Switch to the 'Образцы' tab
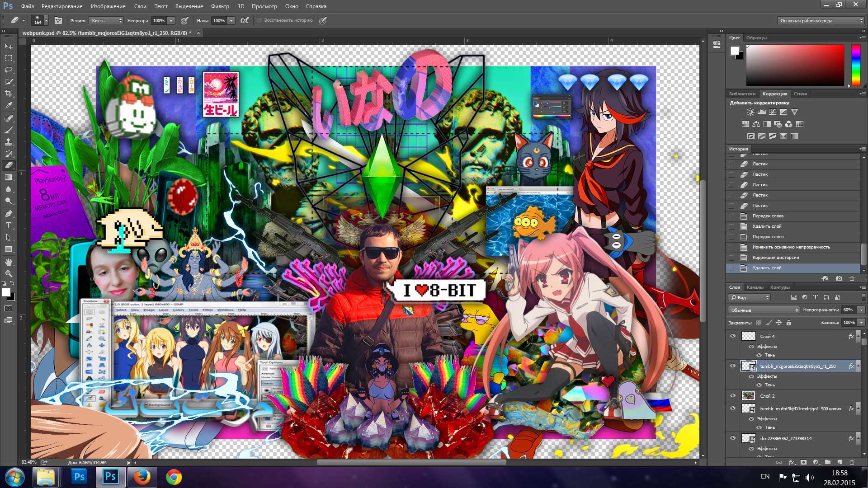 (756, 38)
